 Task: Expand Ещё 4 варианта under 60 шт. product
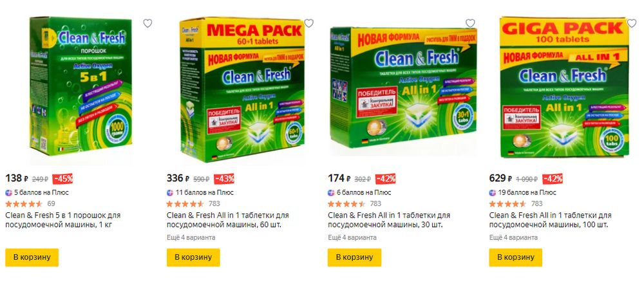[x=191, y=238]
